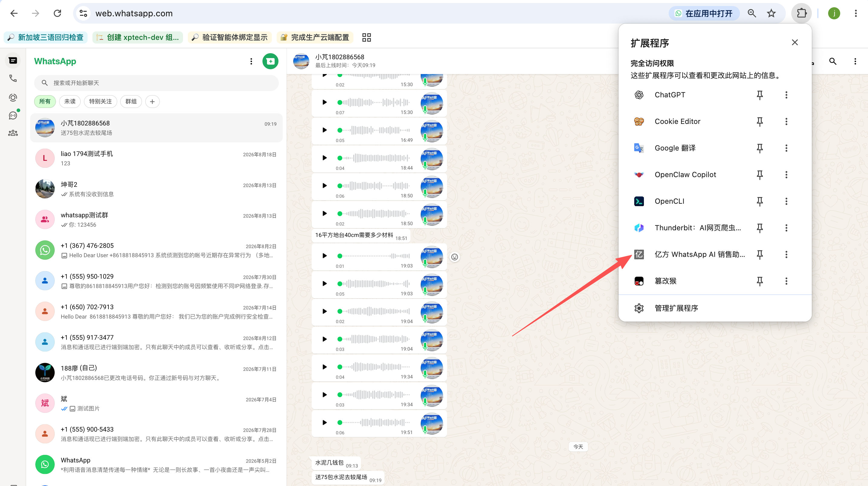Image resolution: width=868 pixels, height=486 pixels.
Task: Select the 未读 filter tab
Action: [x=70, y=102]
